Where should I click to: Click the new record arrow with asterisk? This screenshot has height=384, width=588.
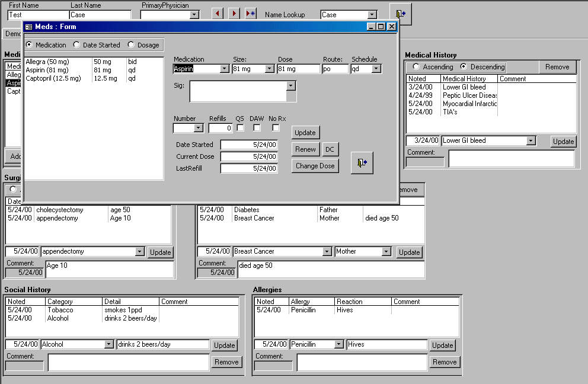point(251,14)
